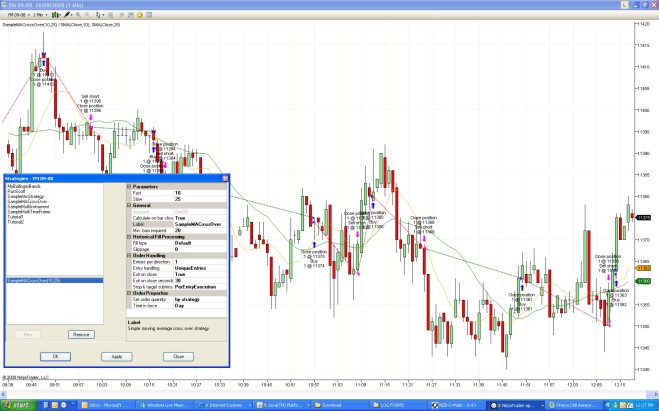Image resolution: width=659 pixels, height=411 pixels.
Task: Collapse the Historical Fill Processing section
Action: (x=129, y=237)
